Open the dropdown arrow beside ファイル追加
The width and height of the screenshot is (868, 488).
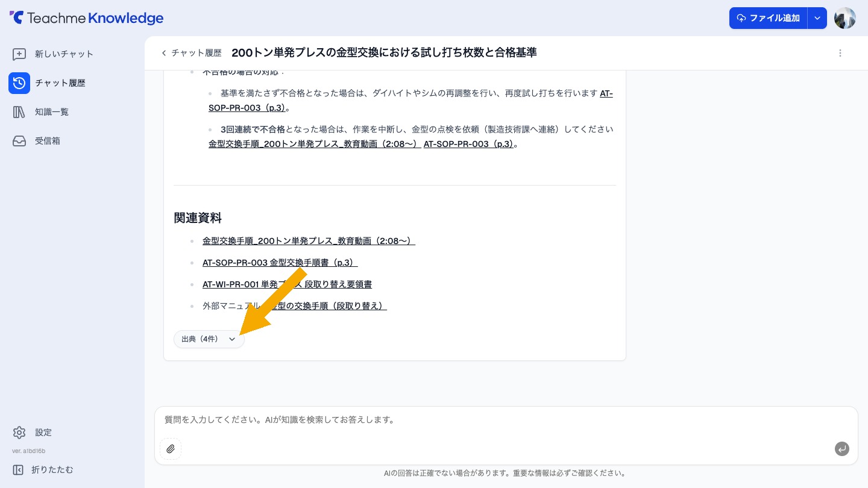(x=817, y=18)
